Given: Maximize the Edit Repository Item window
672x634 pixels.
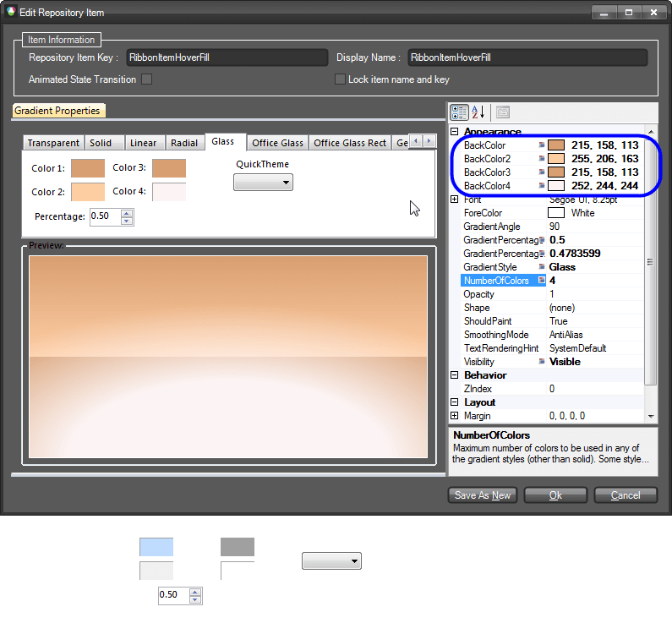Looking at the screenshot, I should click(629, 13).
